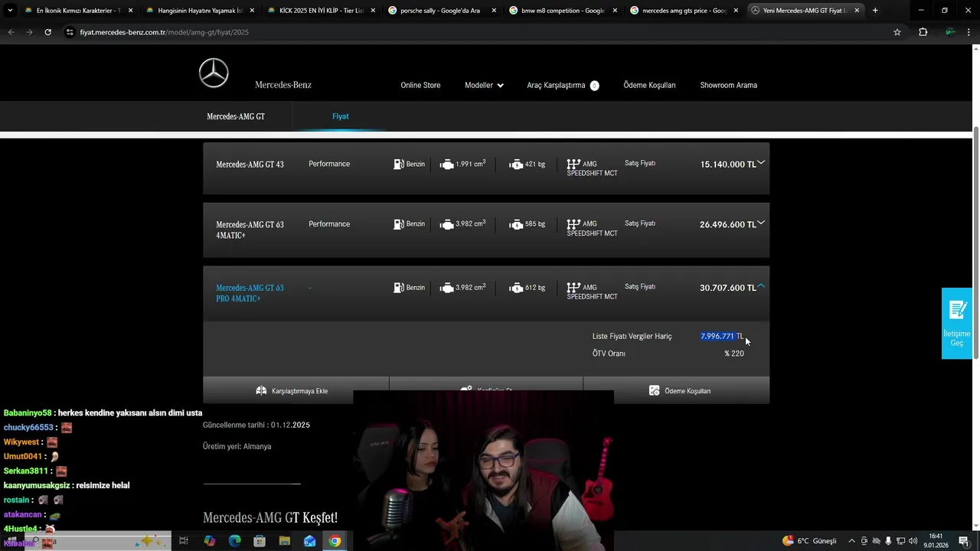Open Outlook mail icon on taskbar
Viewport: 980px width, 551px height.
click(309, 541)
